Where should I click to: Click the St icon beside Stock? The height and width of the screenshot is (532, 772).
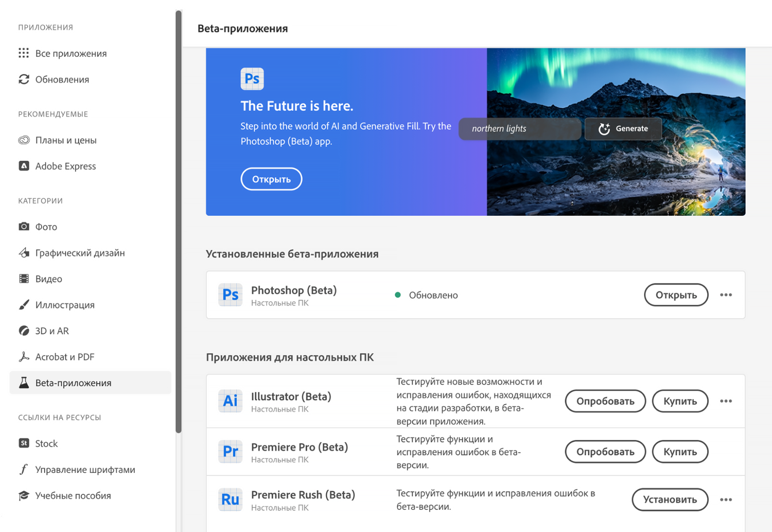[x=24, y=443]
